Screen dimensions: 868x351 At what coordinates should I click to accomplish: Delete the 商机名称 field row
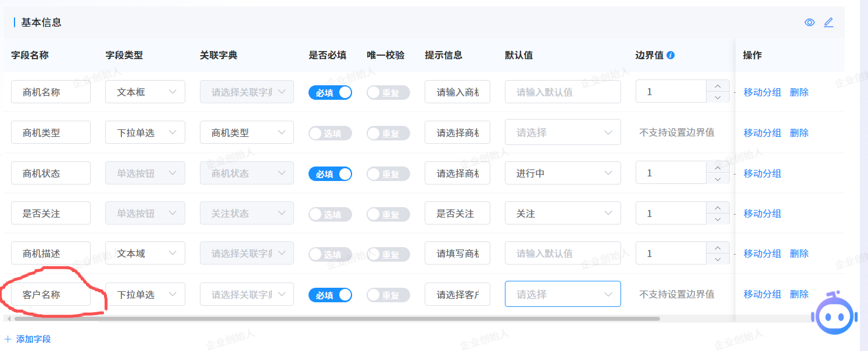[x=799, y=92]
